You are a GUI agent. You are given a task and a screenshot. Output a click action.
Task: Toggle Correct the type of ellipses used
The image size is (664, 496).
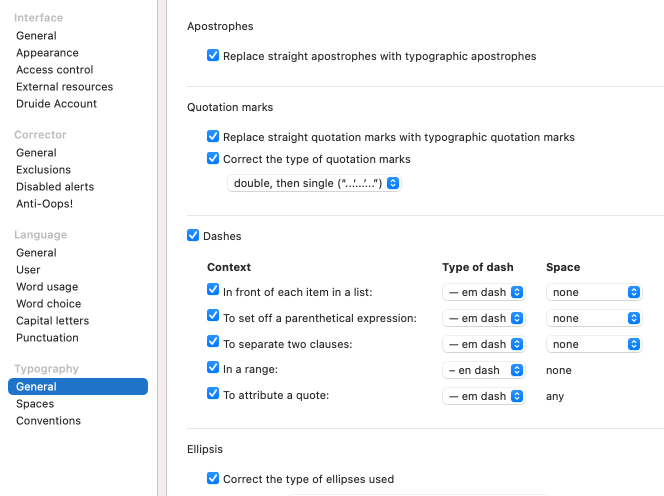213,479
